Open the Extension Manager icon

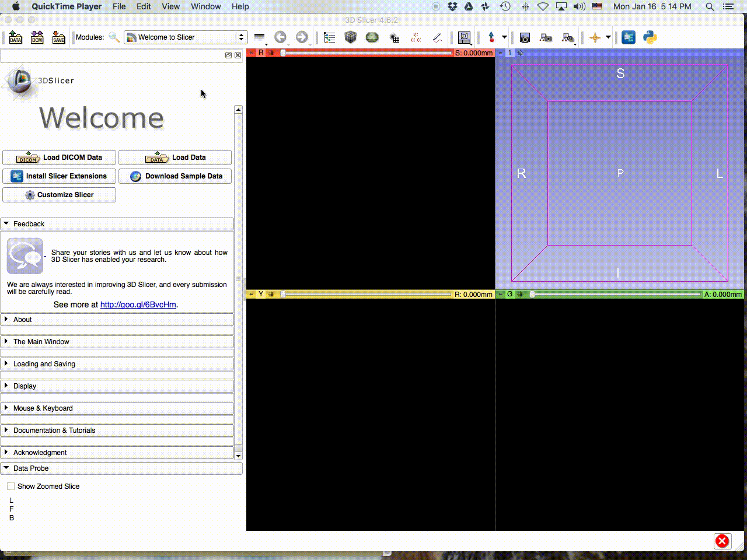629,37
